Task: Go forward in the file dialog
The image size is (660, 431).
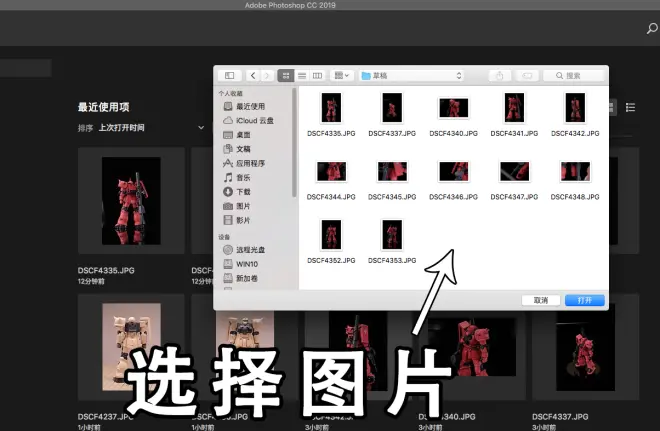Action: click(267, 76)
